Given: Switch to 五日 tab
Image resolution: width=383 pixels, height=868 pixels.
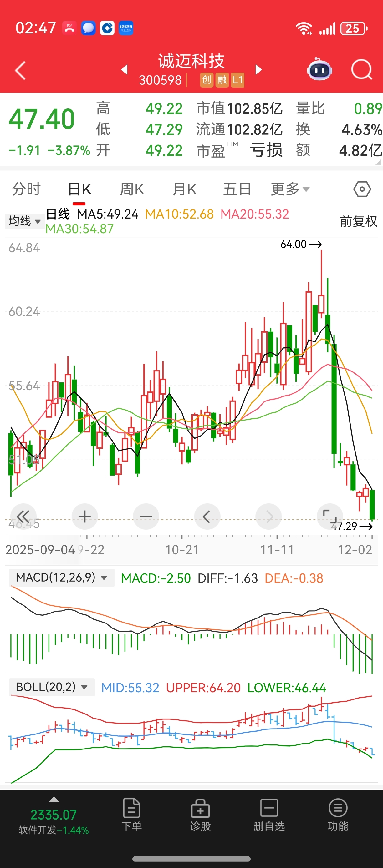Looking at the screenshot, I should coord(237,189).
